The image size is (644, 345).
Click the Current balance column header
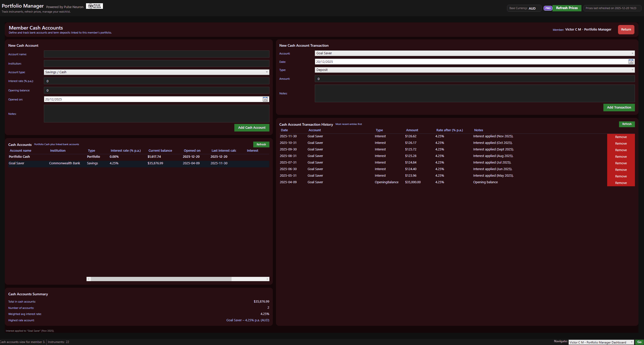pyautogui.click(x=160, y=151)
